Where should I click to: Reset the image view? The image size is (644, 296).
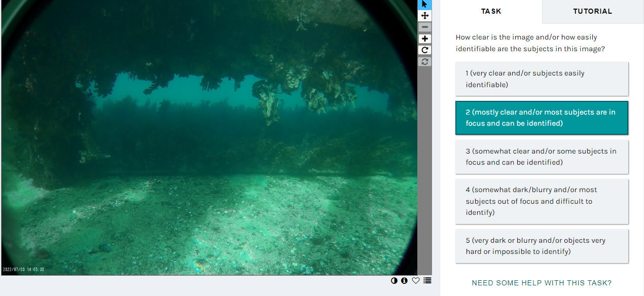[x=425, y=61]
